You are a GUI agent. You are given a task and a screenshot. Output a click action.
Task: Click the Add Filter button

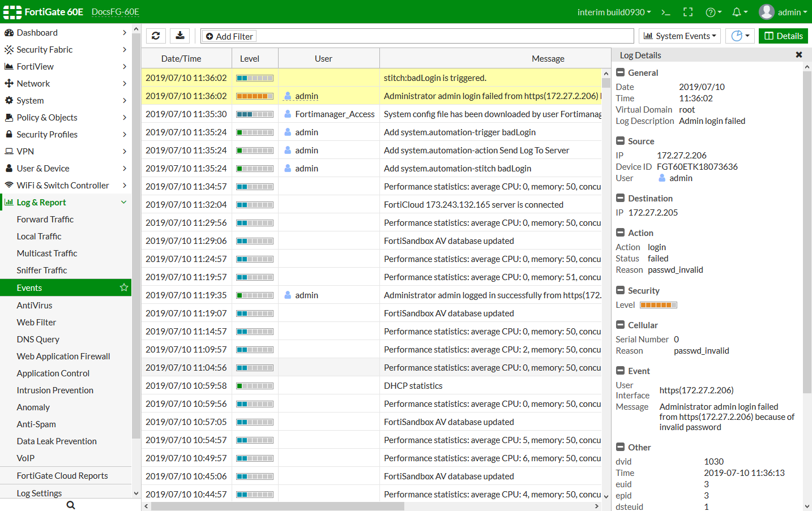tap(229, 36)
